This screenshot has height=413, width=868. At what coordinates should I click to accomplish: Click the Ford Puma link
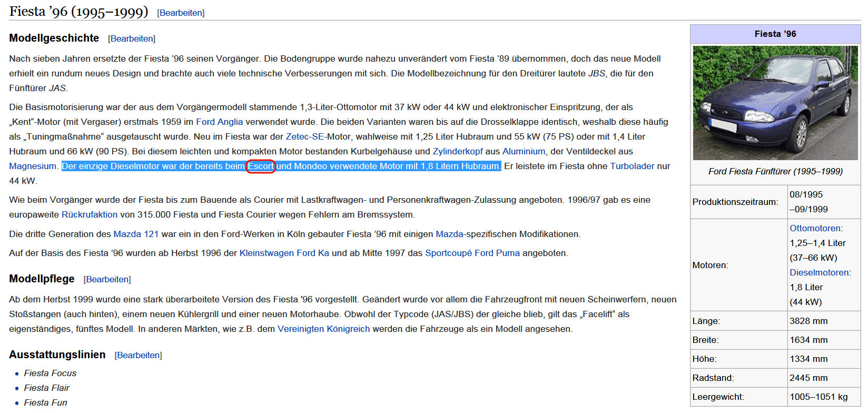497,253
